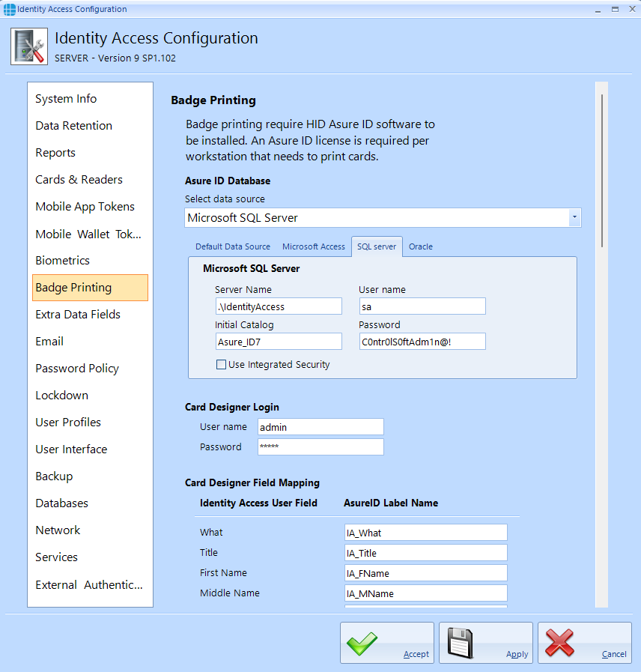Maximize the Identity Access Configuration window
Screen dimensions: 641x672
click(615, 10)
